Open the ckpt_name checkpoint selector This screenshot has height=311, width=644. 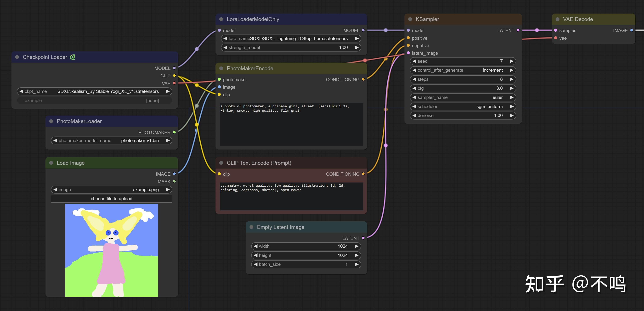(x=94, y=91)
